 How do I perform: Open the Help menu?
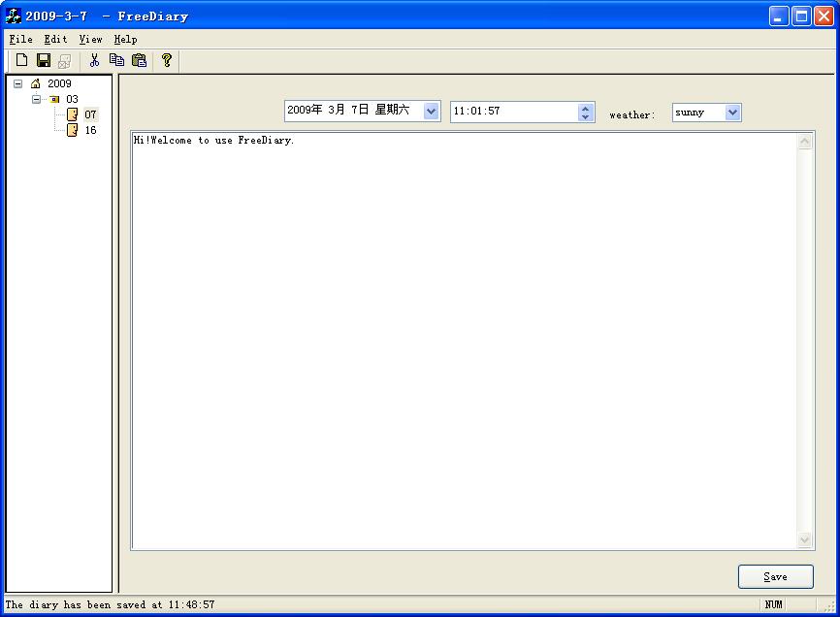point(125,39)
